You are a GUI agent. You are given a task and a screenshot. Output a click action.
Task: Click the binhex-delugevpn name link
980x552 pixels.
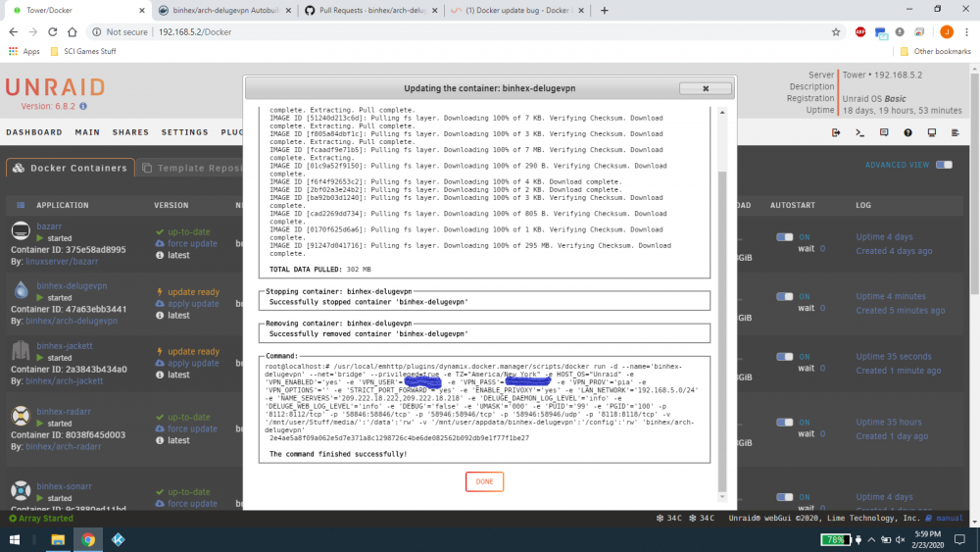tap(72, 285)
